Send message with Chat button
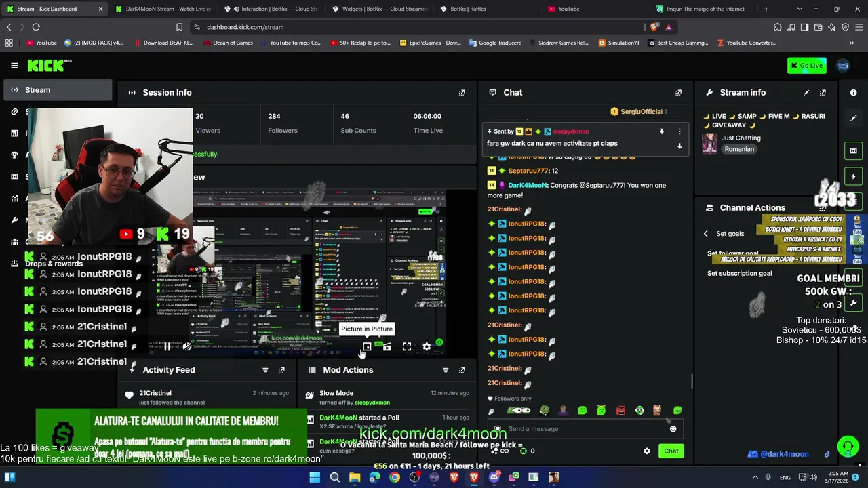 coord(671,451)
